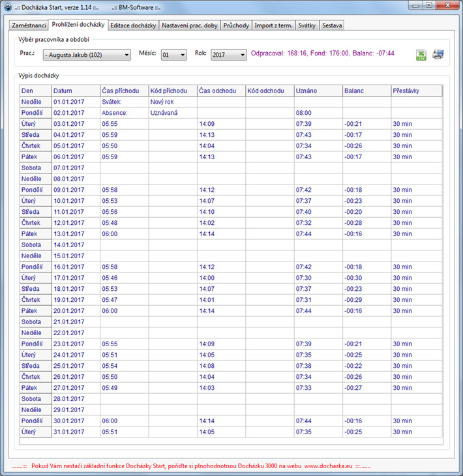The image size is (463, 476).
Task: Sort by Čas příchodu column header
Action: tap(124, 91)
